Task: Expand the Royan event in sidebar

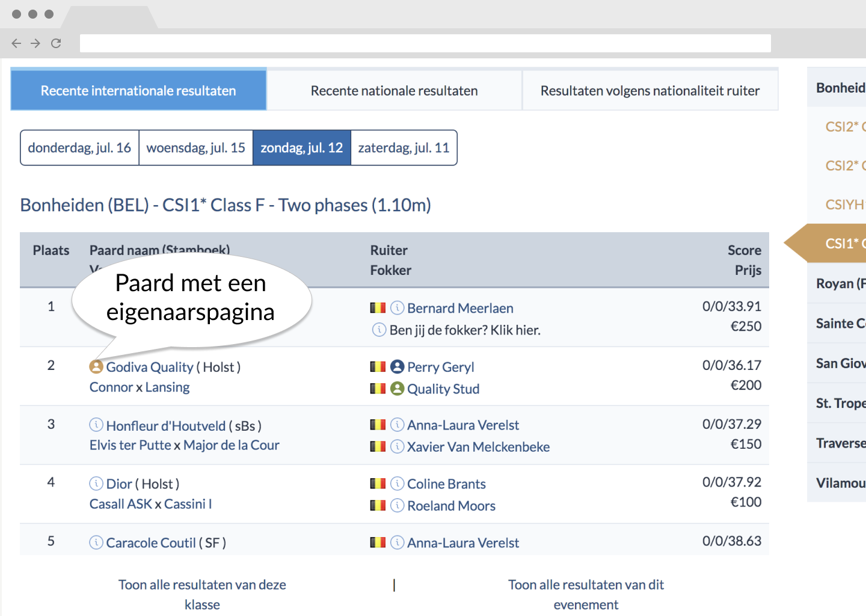Action: pyautogui.click(x=840, y=283)
